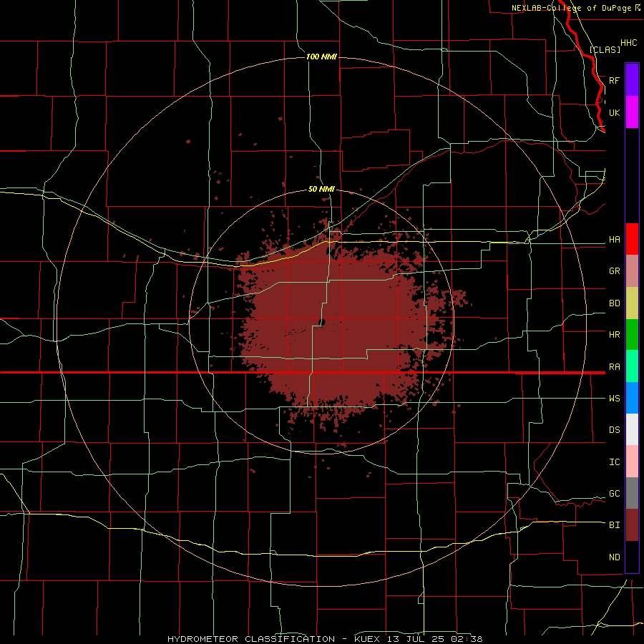Click the DS white legend swatch
Screen dimensions: 644x644
pyautogui.click(x=632, y=429)
